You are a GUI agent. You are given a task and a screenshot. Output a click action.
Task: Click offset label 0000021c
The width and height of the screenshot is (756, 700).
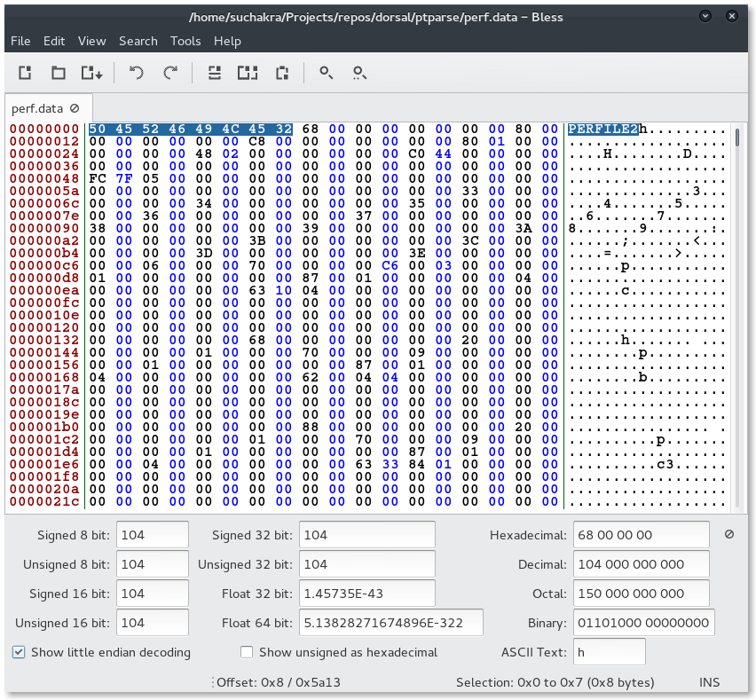pos(44,501)
